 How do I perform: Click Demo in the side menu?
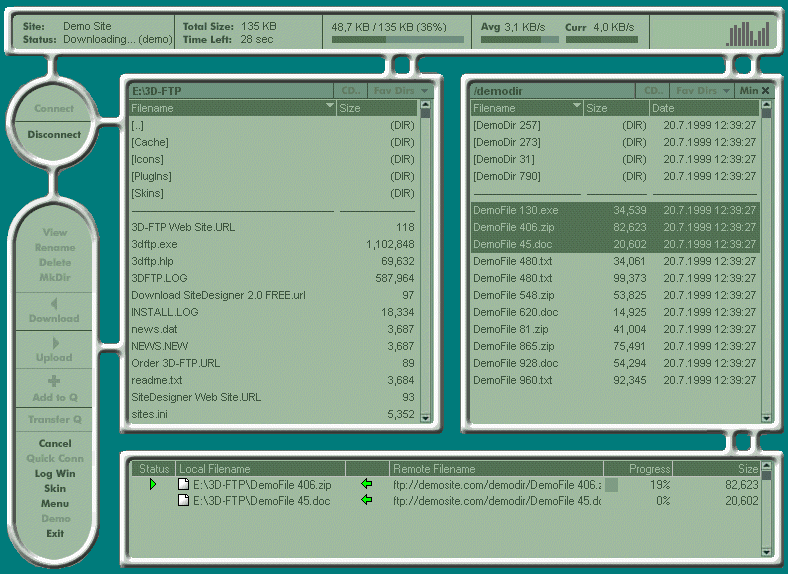pos(55,519)
